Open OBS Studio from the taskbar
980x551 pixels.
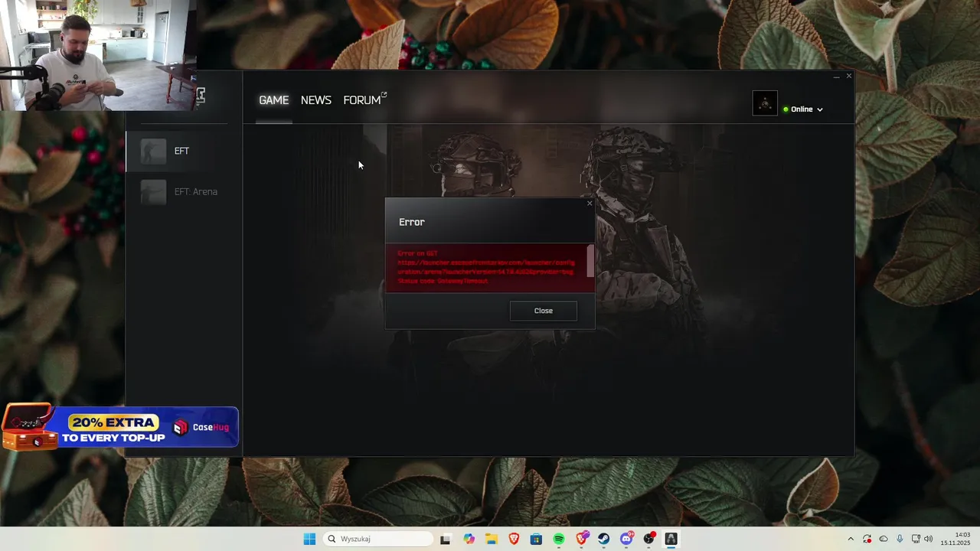tap(649, 539)
